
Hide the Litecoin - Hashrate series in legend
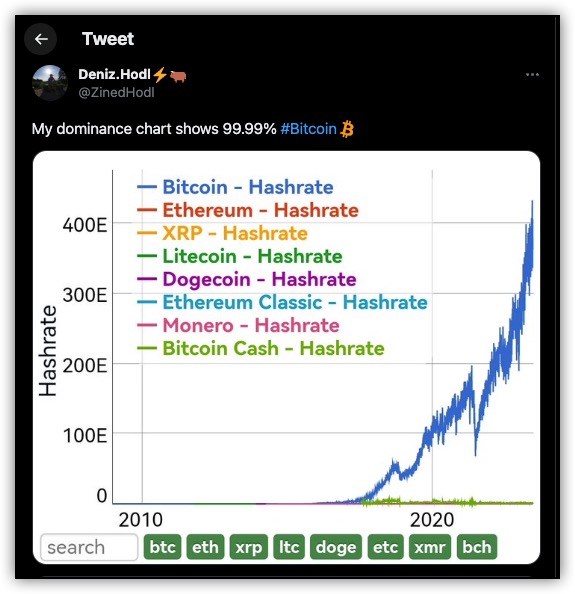[240, 256]
